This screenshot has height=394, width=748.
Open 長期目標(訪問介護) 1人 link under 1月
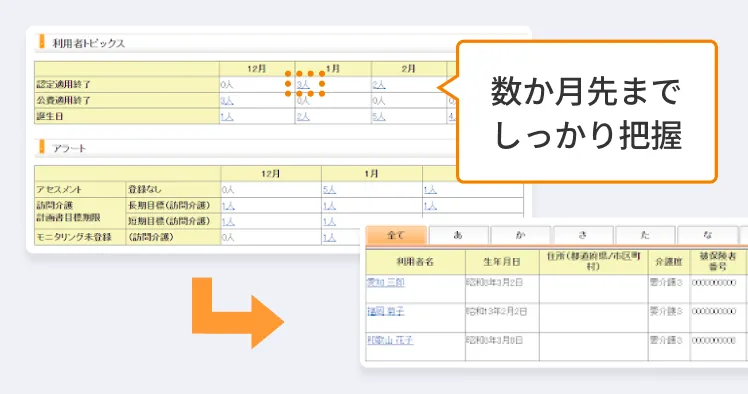click(x=329, y=206)
